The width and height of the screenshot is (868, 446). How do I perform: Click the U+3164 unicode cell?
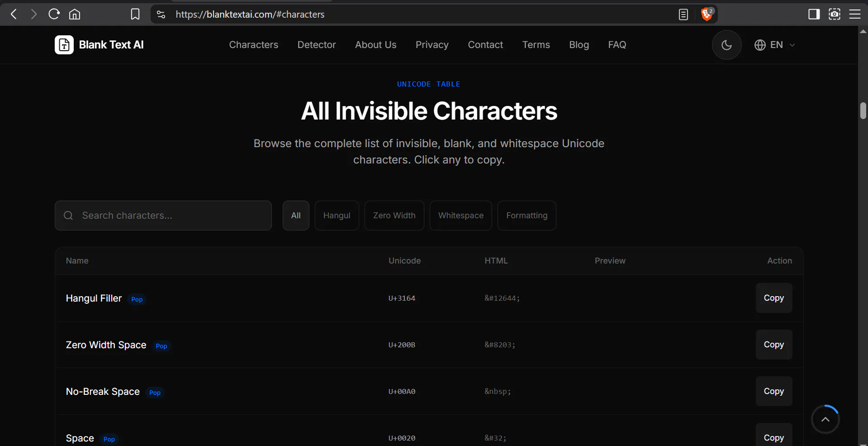(x=402, y=298)
